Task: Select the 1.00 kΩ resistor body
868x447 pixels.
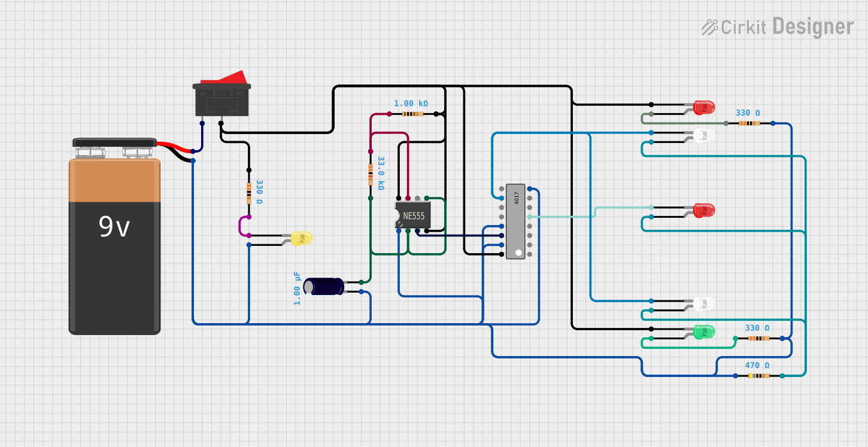Action: click(x=412, y=114)
